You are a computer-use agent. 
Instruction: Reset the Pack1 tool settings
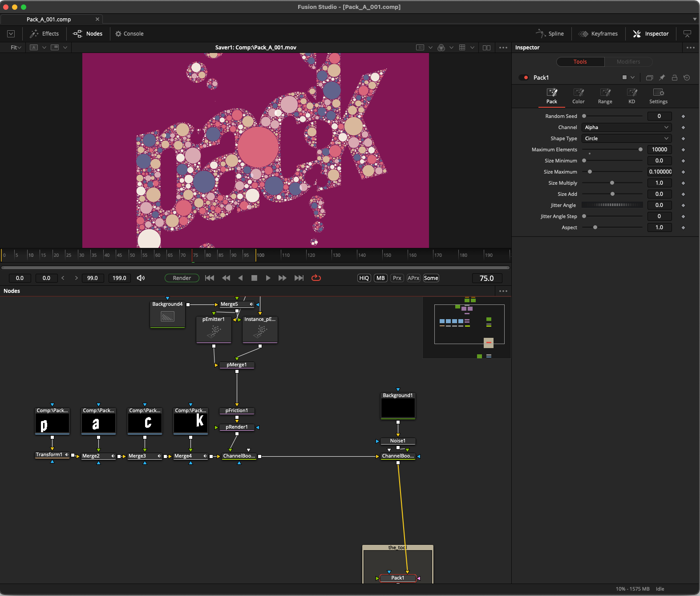[x=687, y=77]
